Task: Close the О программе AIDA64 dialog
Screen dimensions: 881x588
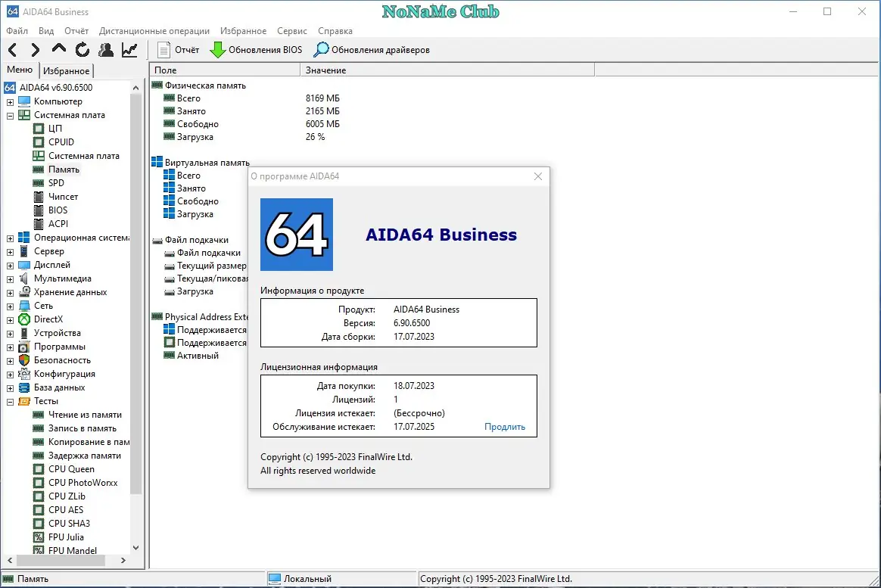Action: [537, 176]
